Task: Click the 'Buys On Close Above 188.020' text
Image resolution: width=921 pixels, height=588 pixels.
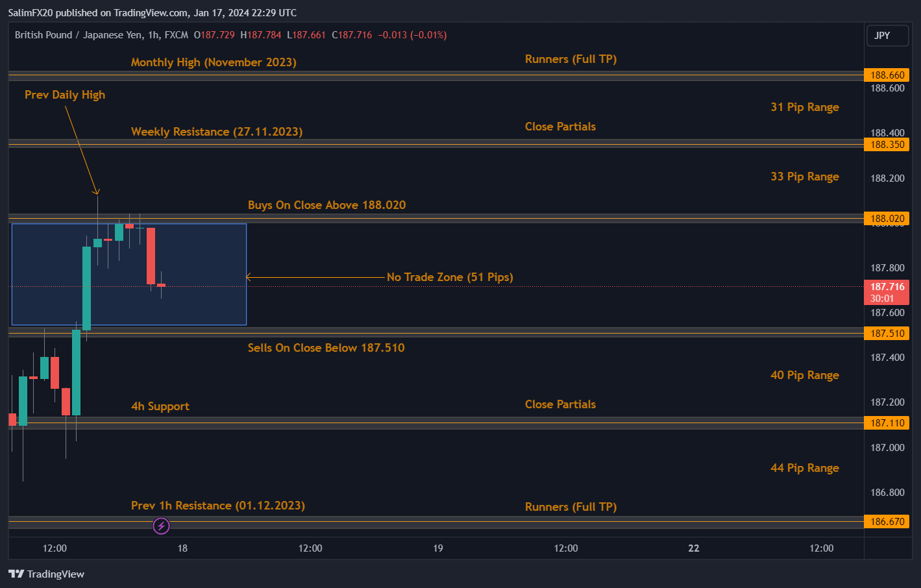Action: [326, 205]
